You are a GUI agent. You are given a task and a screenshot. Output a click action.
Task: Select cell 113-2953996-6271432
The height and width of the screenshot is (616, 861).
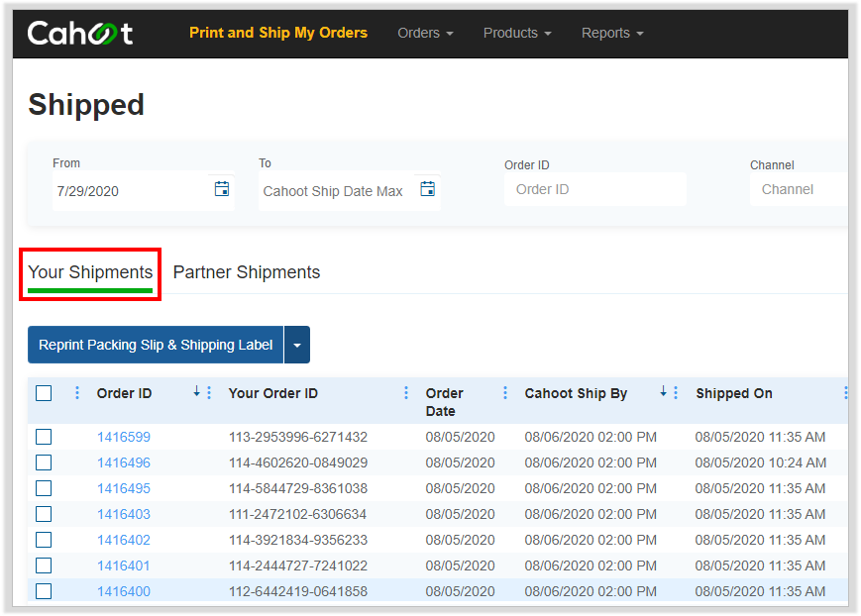point(298,437)
